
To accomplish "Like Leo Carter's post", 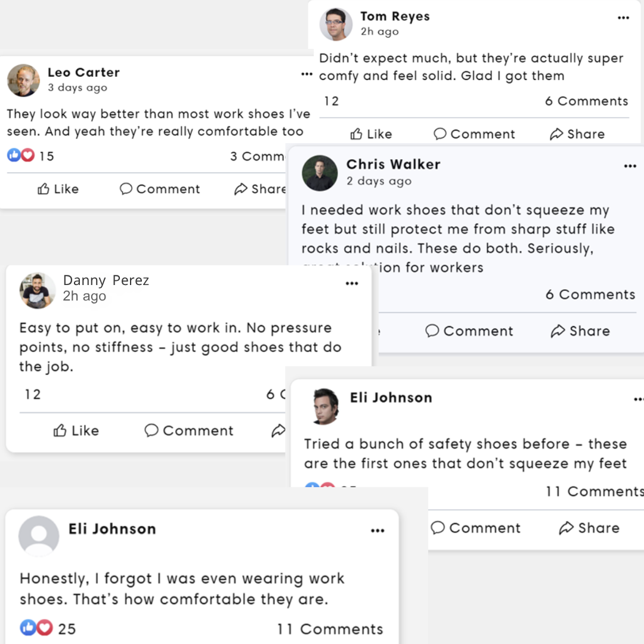I will click(58, 189).
